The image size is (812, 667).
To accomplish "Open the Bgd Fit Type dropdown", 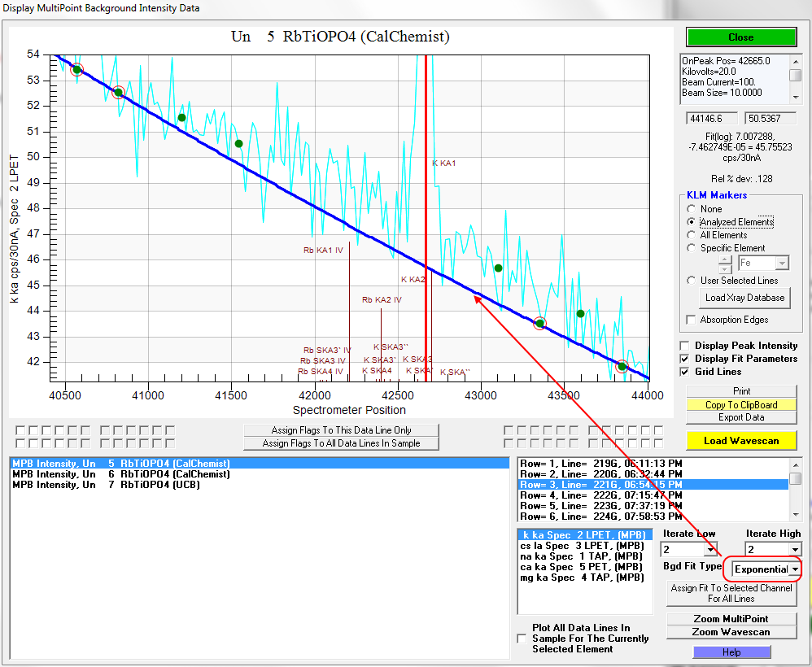I will tap(794, 569).
